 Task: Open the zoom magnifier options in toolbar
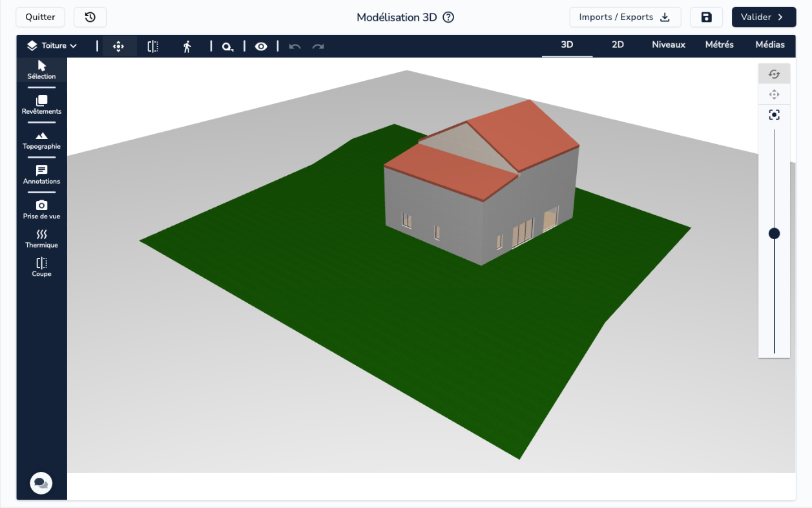pyautogui.click(x=227, y=47)
